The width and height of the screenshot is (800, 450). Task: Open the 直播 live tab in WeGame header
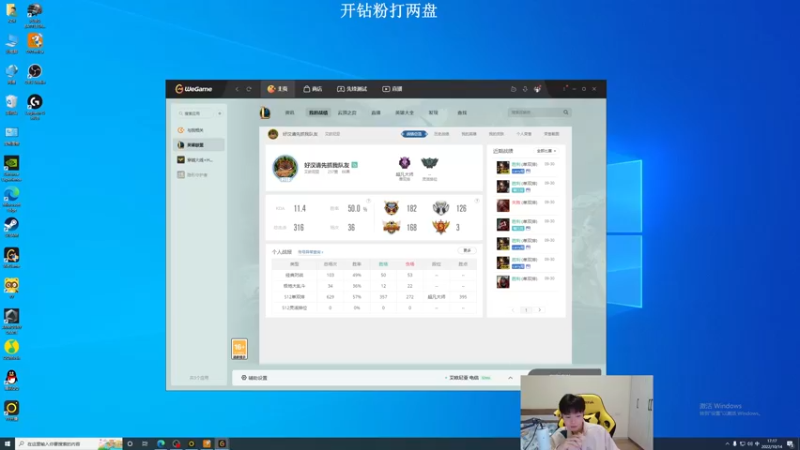pos(392,89)
